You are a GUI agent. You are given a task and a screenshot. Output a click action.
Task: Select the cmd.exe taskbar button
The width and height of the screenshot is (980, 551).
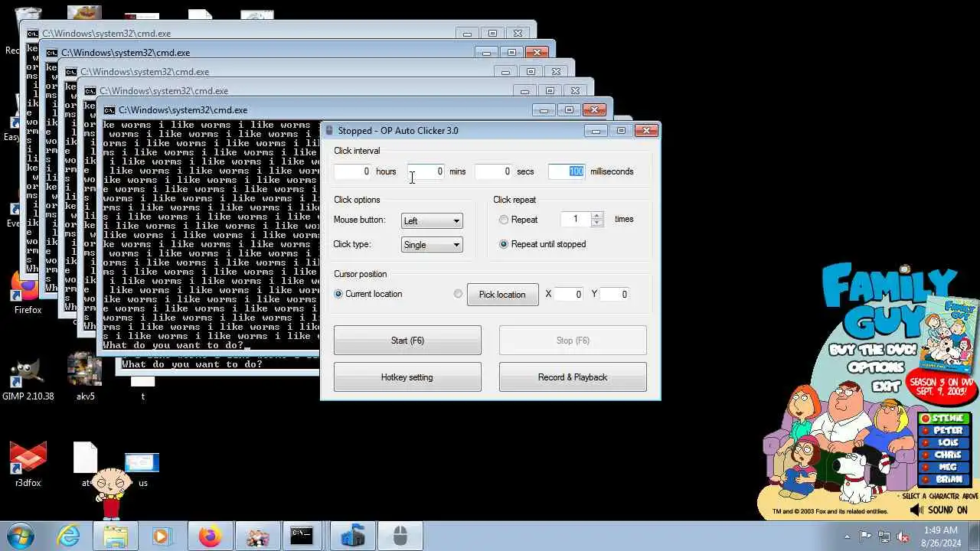tap(302, 536)
